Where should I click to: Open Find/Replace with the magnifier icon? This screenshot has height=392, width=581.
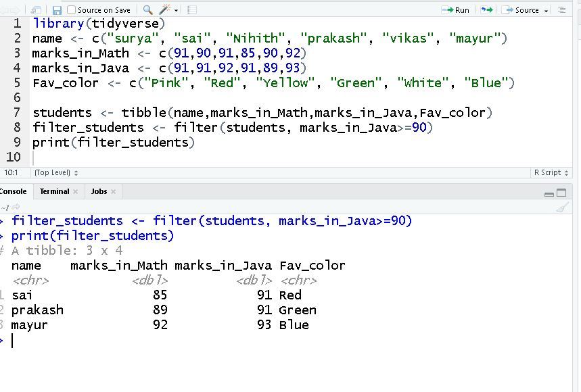pyautogui.click(x=147, y=10)
